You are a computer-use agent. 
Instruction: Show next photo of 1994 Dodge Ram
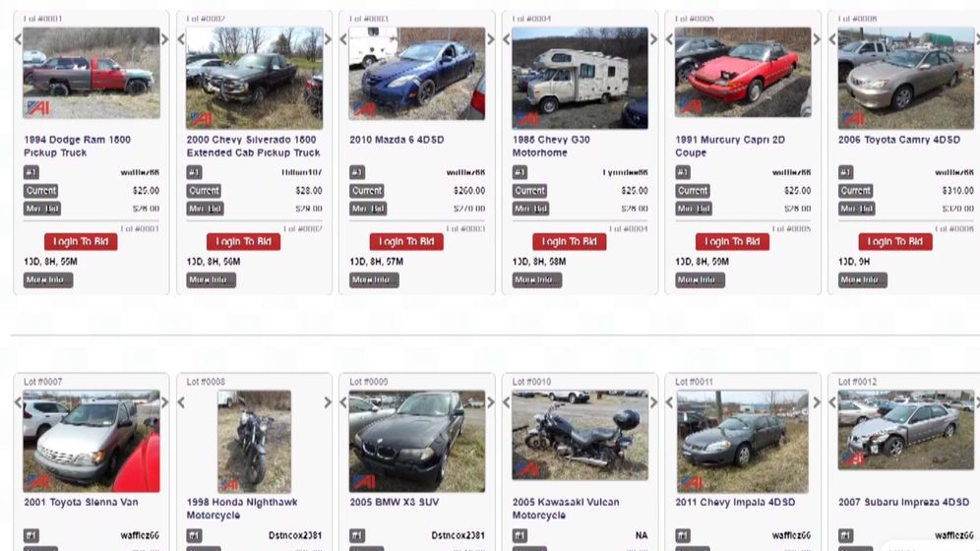pyautogui.click(x=165, y=39)
